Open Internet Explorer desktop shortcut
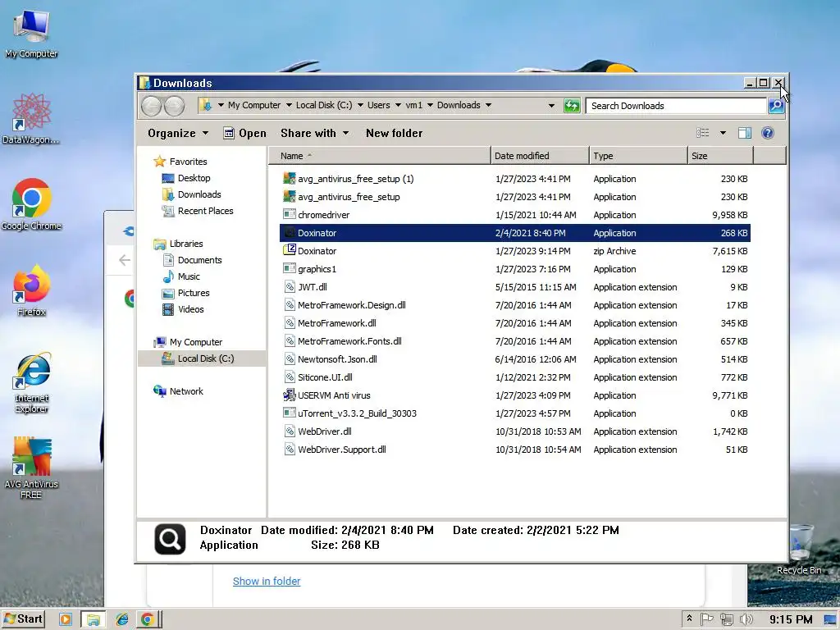This screenshot has width=840, height=630. pos(31,382)
